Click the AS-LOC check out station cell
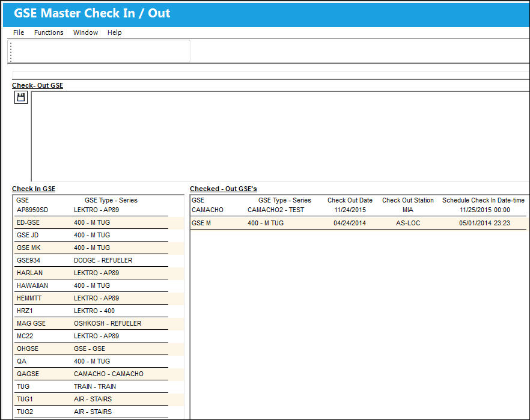The width and height of the screenshot is (530, 420). (x=408, y=223)
